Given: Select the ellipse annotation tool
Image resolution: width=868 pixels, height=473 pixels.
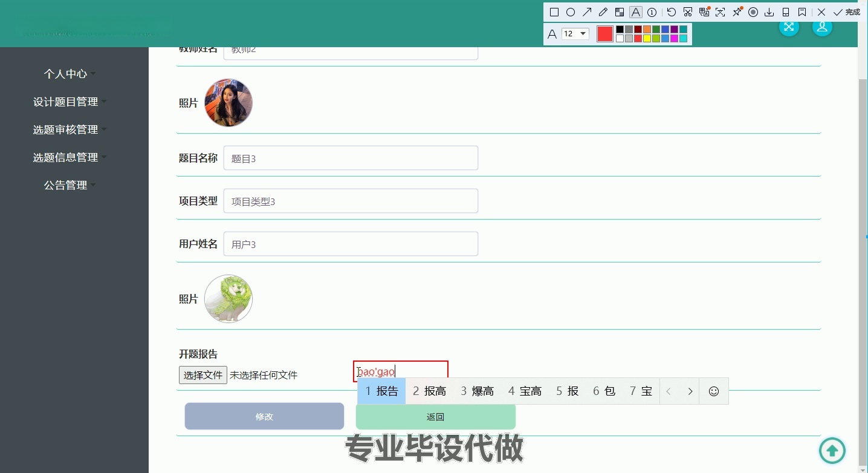Looking at the screenshot, I should [571, 12].
